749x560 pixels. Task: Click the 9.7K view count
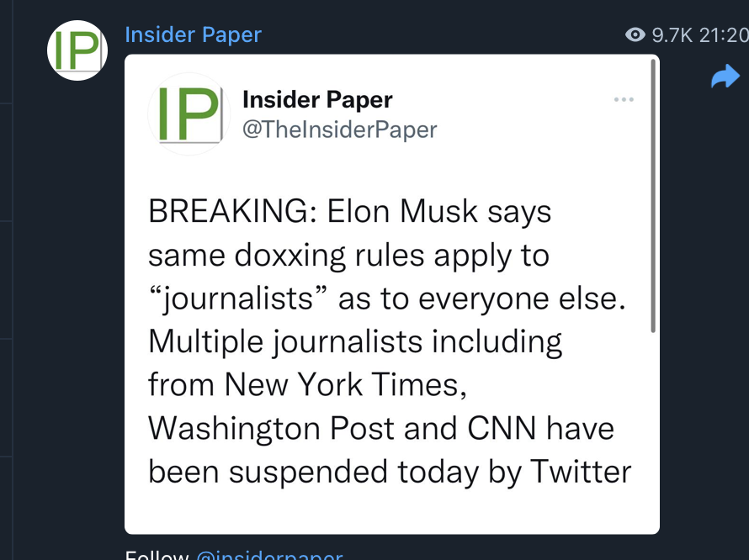pos(672,34)
